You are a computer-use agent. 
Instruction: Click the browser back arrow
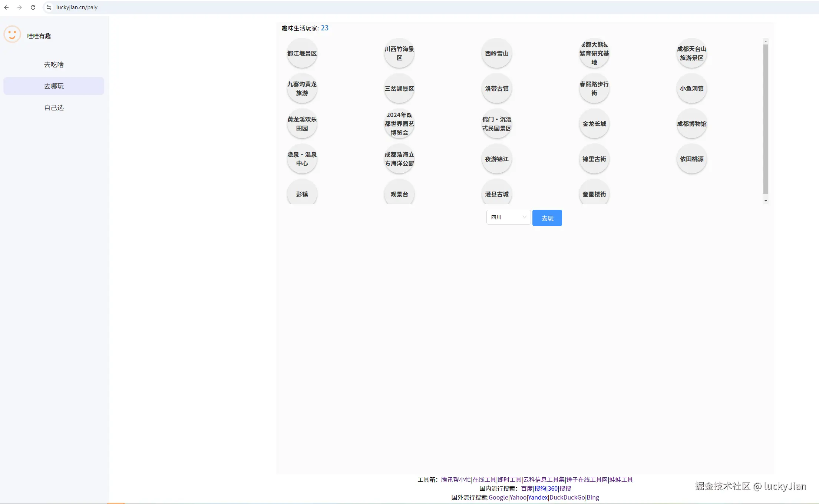tap(6, 7)
